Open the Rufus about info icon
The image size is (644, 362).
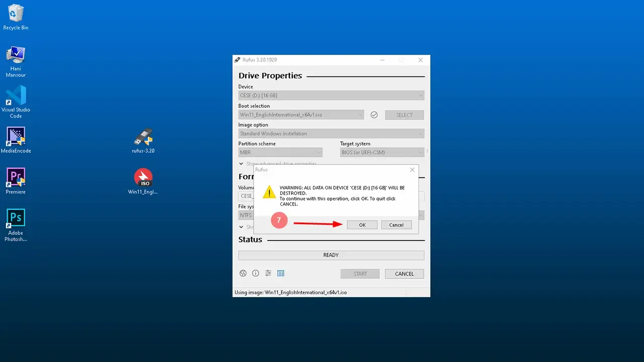[x=256, y=273]
